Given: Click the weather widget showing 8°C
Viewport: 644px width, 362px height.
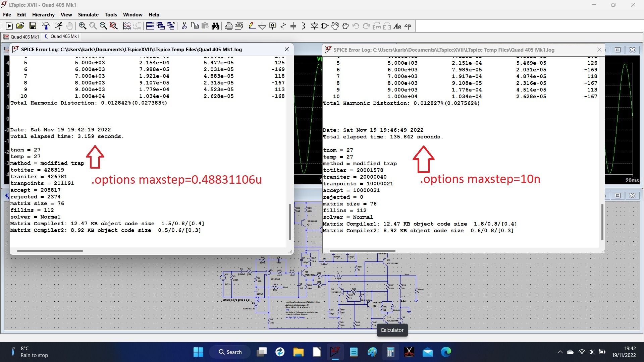Looking at the screenshot, I should coord(30,352).
